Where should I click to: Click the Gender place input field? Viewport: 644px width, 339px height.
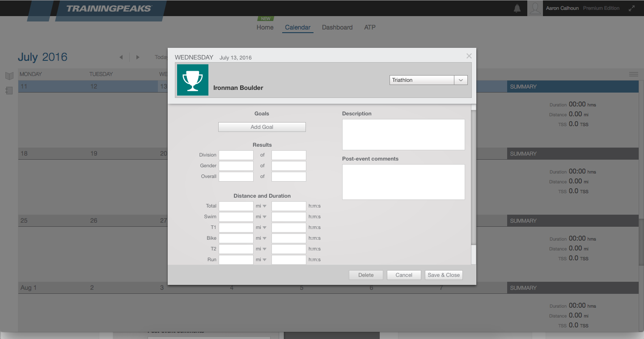236,166
